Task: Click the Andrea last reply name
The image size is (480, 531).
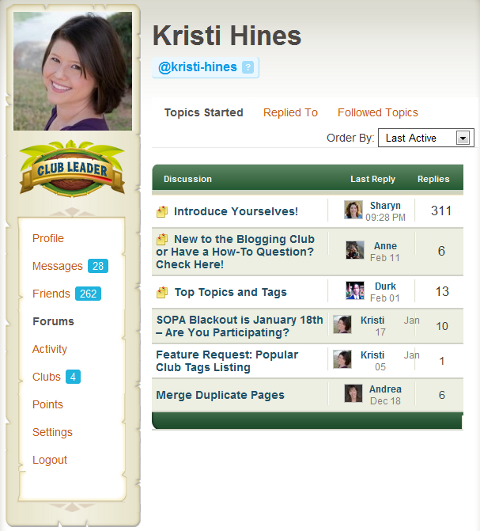Action: pyautogui.click(x=385, y=389)
